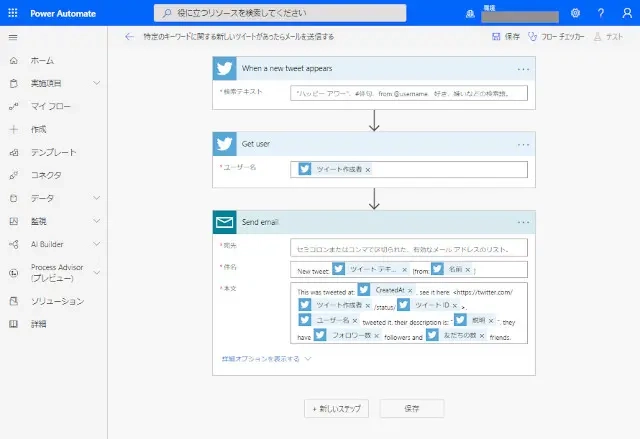This screenshot has height=439, width=640.
Task: Open the account profile icon
Action: pos(627,13)
